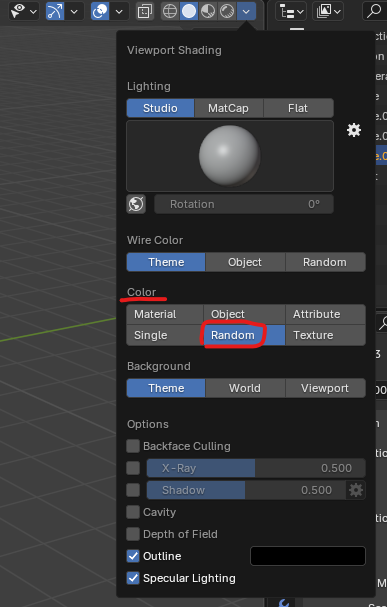387x607 pixels.
Task: Click the X-Ray alpha slider
Action: point(256,468)
